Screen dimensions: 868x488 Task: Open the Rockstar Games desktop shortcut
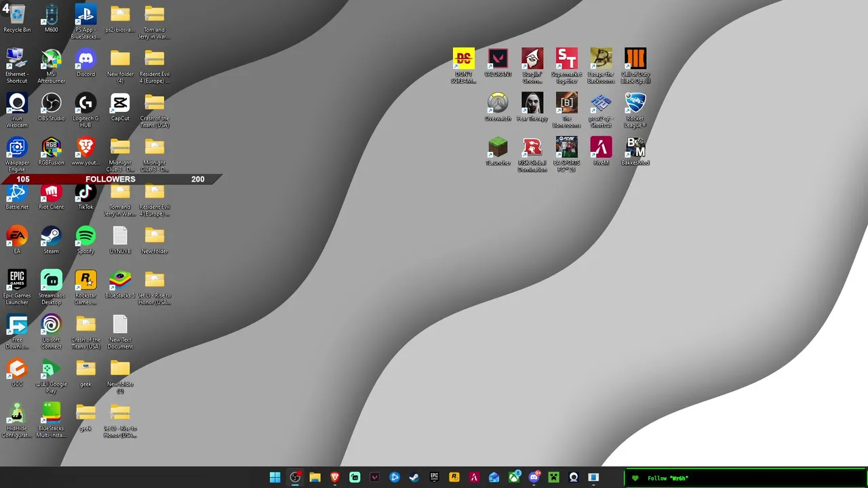point(85,287)
